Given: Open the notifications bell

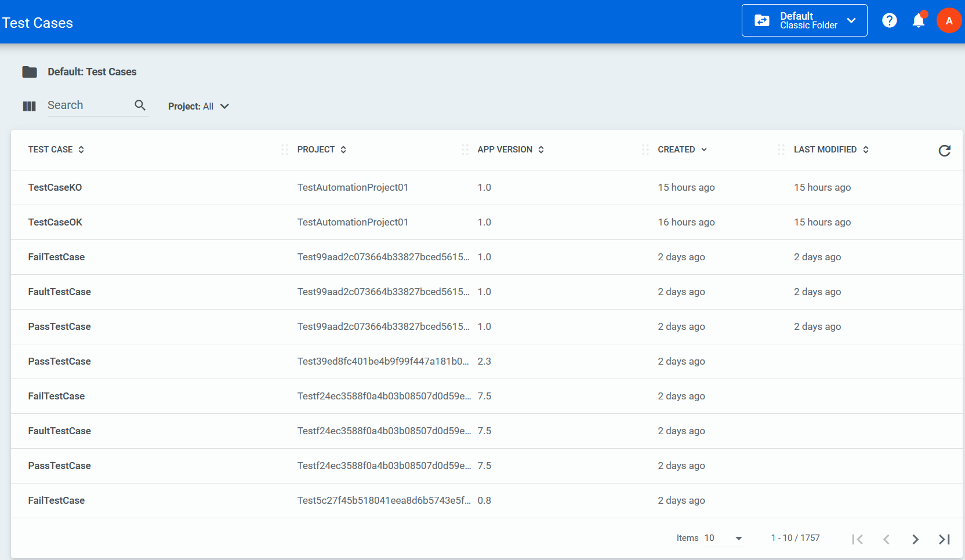Looking at the screenshot, I should (x=919, y=20).
